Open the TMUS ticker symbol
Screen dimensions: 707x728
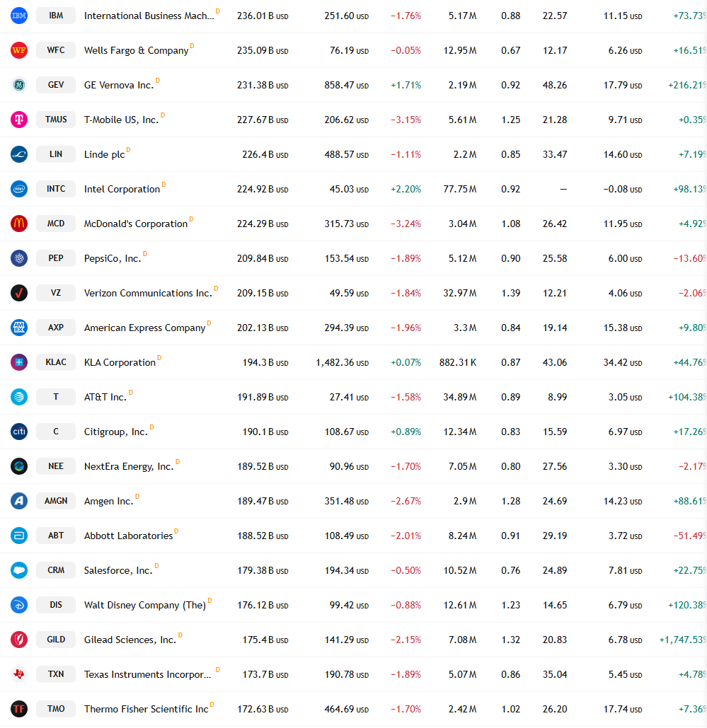pyautogui.click(x=56, y=120)
